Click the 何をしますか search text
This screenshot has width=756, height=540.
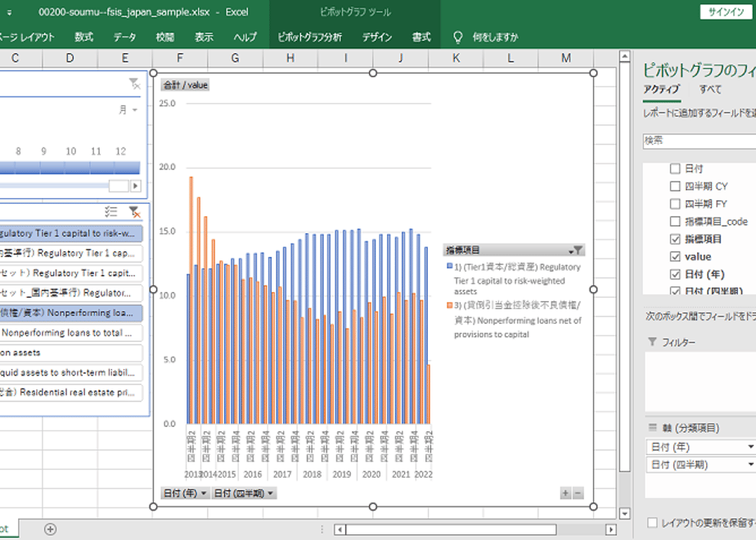coord(495,37)
